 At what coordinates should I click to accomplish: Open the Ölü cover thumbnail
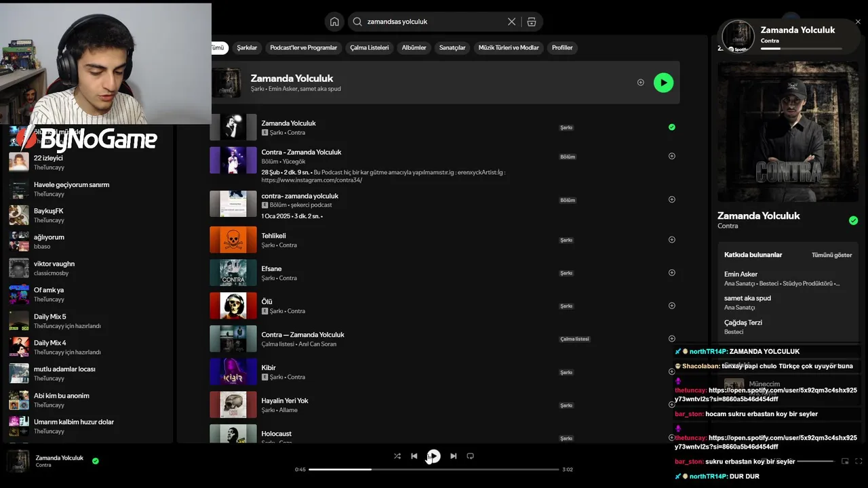click(x=233, y=306)
